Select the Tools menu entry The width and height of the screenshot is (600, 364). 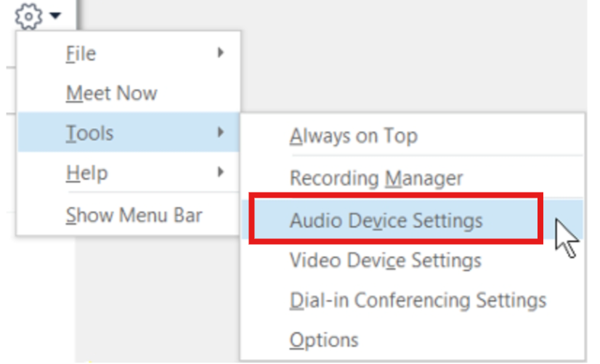[x=129, y=132]
